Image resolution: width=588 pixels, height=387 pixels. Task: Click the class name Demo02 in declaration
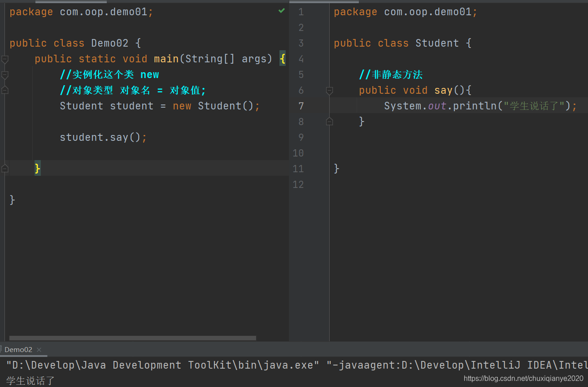(x=110, y=43)
